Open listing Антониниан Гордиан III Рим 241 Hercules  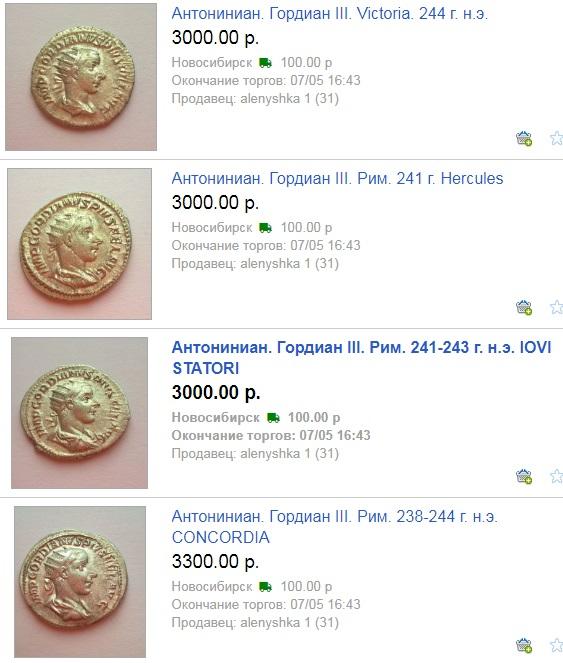click(x=337, y=178)
